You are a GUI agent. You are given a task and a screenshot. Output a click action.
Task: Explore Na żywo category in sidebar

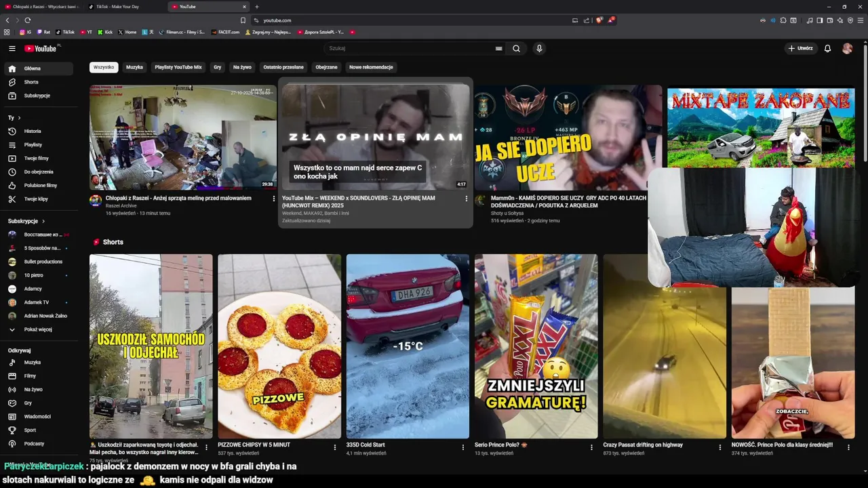39,389
